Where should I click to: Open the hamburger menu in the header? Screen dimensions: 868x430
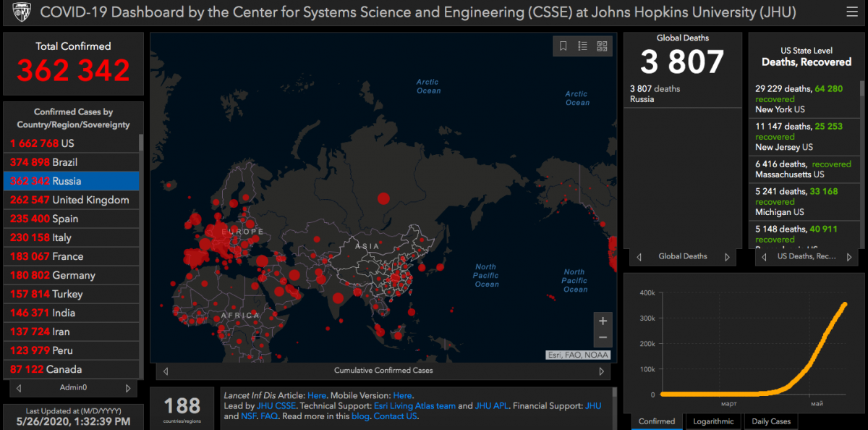851,12
